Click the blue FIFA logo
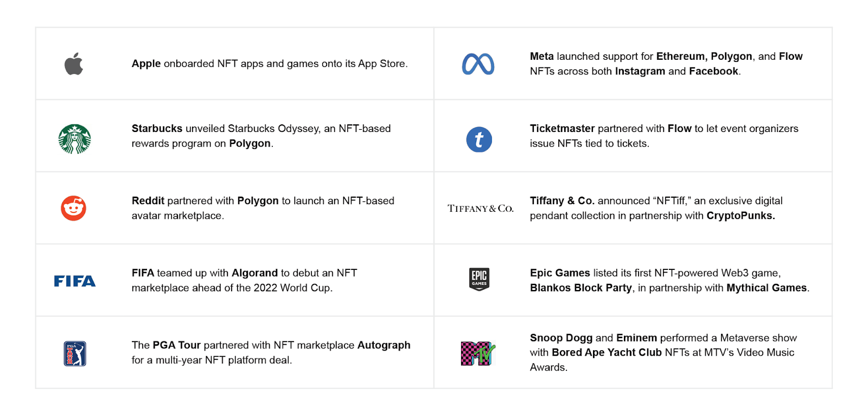The height and width of the screenshot is (416, 868). (x=75, y=281)
